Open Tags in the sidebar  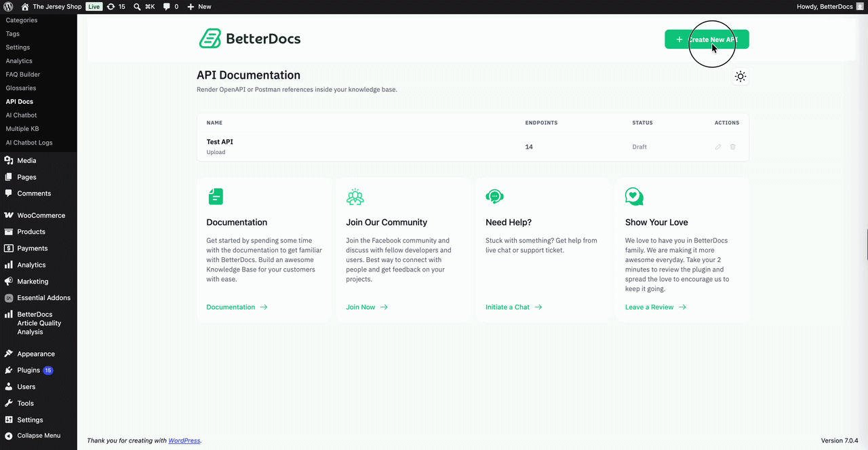[12, 34]
